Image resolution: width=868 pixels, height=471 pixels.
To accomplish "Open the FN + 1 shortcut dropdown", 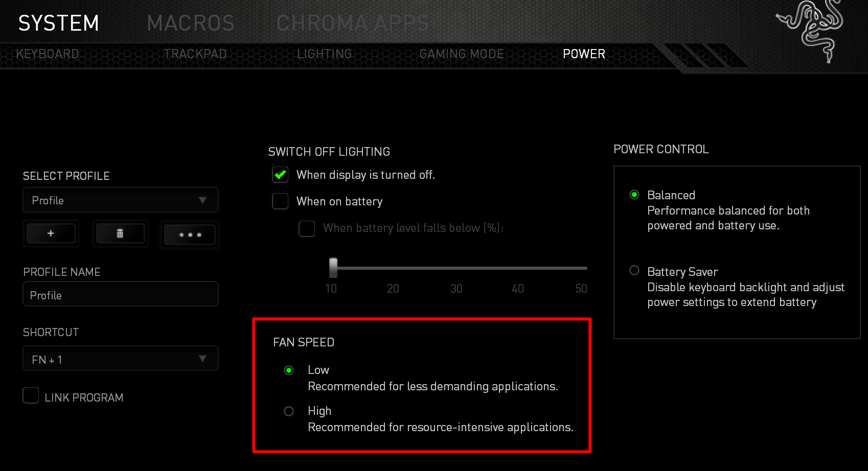I will click(x=121, y=359).
